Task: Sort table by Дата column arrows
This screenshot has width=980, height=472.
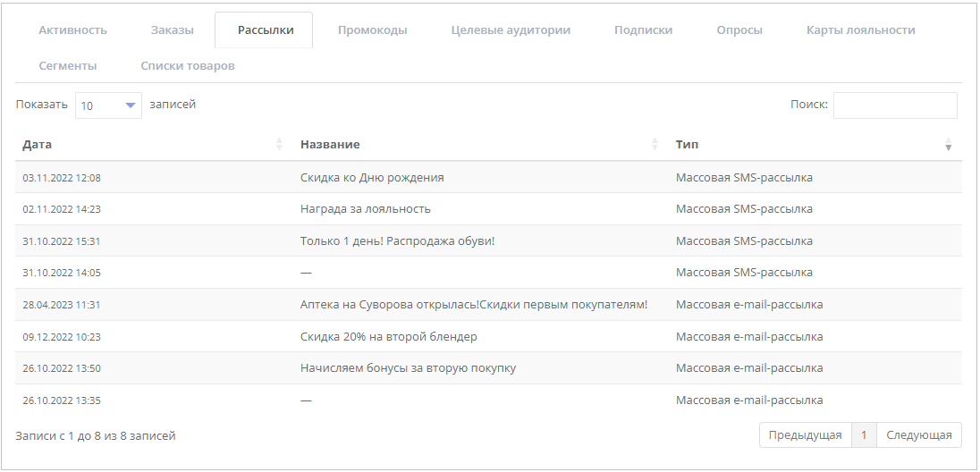Action: [x=279, y=145]
